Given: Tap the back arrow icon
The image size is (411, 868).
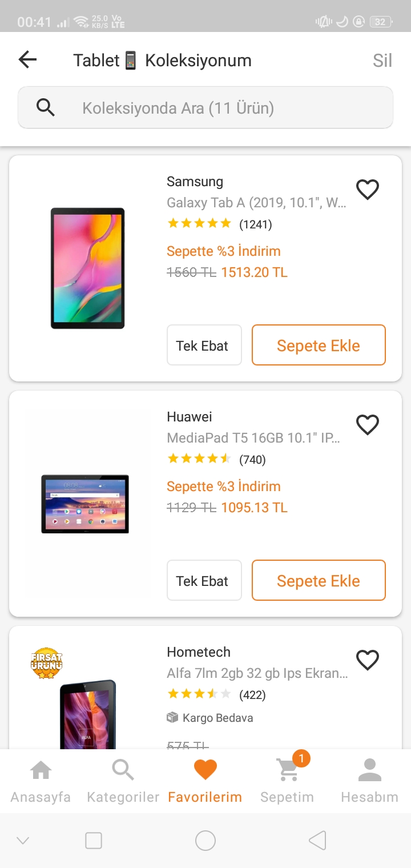Looking at the screenshot, I should pyautogui.click(x=27, y=60).
